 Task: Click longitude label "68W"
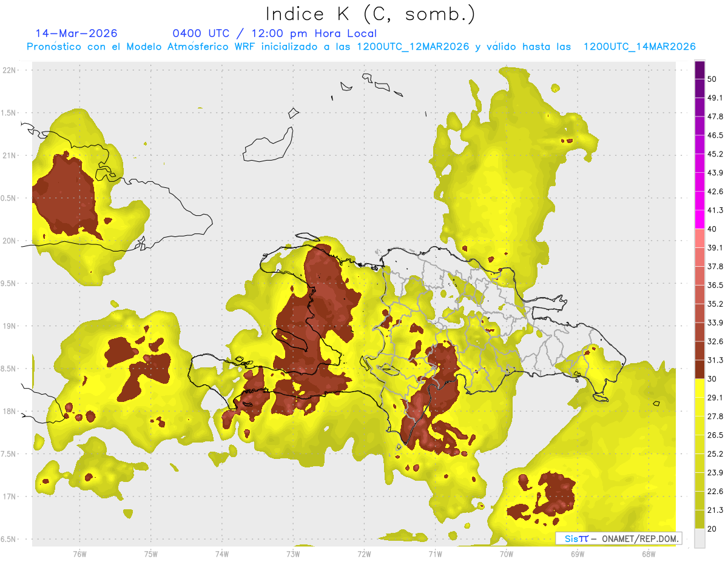[648, 554]
